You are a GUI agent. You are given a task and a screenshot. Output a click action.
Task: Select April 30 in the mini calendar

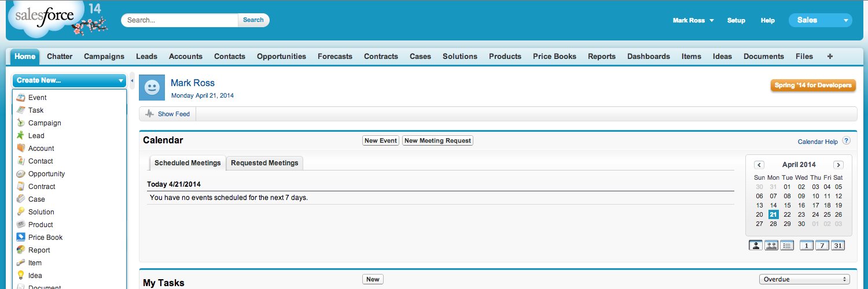tap(801, 224)
